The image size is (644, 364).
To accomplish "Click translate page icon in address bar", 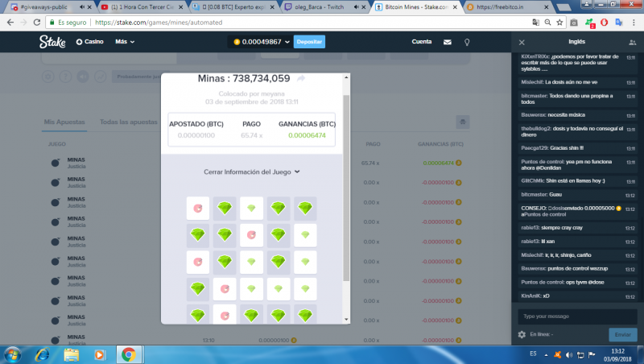I will coord(535,23).
